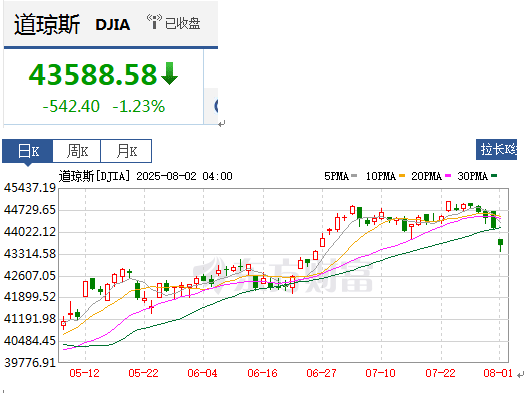The width and height of the screenshot is (532, 393).
Task: Switch to the 月K monthly tab
Action: (126, 151)
